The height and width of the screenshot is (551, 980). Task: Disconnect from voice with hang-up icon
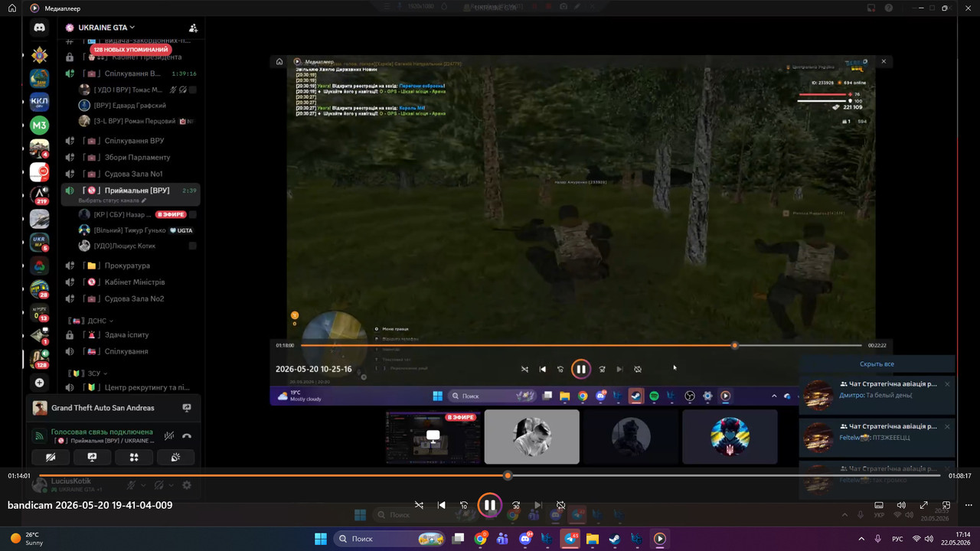(x=187, y=436)
